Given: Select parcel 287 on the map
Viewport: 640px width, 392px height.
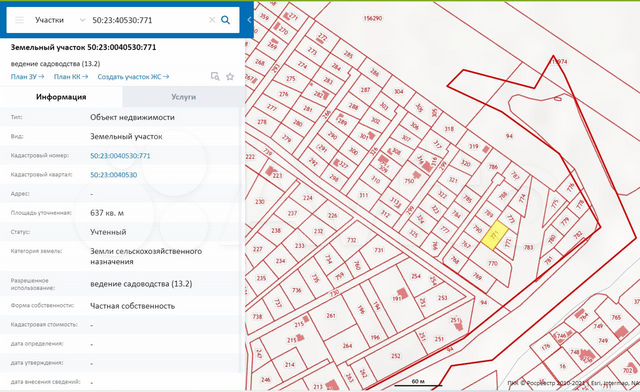Looking at the screenshot, I should pyautogui.click(x=365, y=90).
